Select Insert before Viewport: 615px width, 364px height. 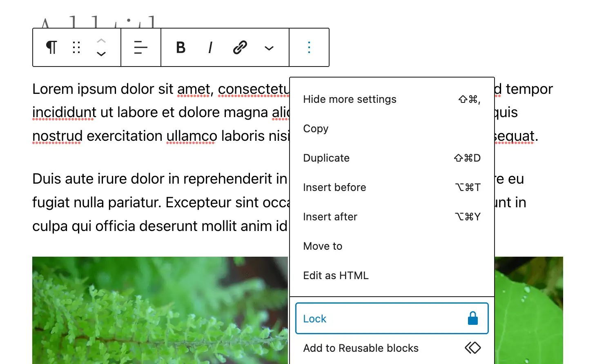[x=392, y=187]
